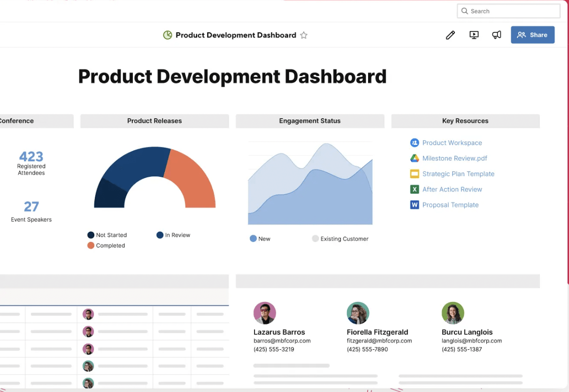Image resolution: width=569 pixels, height=392 pixels.
Task: Click the Not Started legend swatch
Action: pos(91,235)
